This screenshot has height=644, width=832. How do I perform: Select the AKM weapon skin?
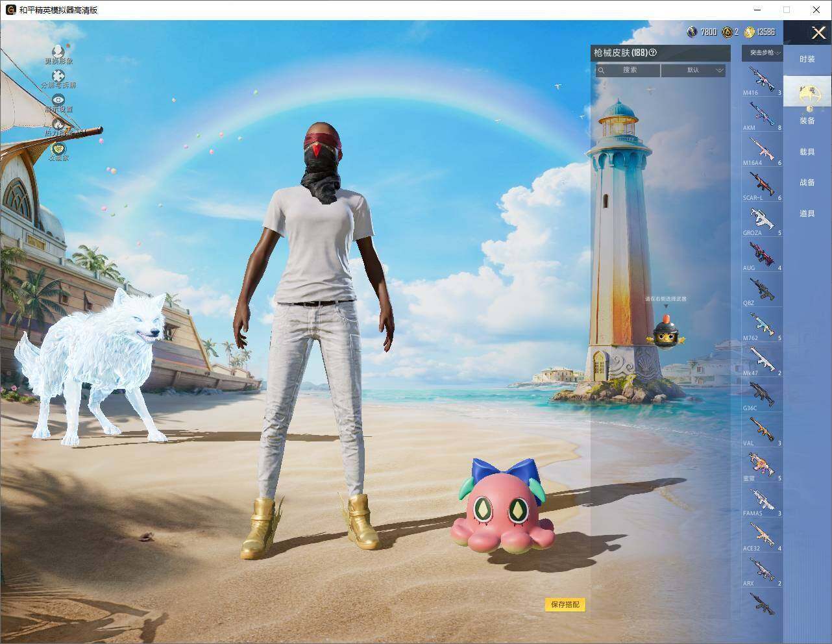[763, 115]
